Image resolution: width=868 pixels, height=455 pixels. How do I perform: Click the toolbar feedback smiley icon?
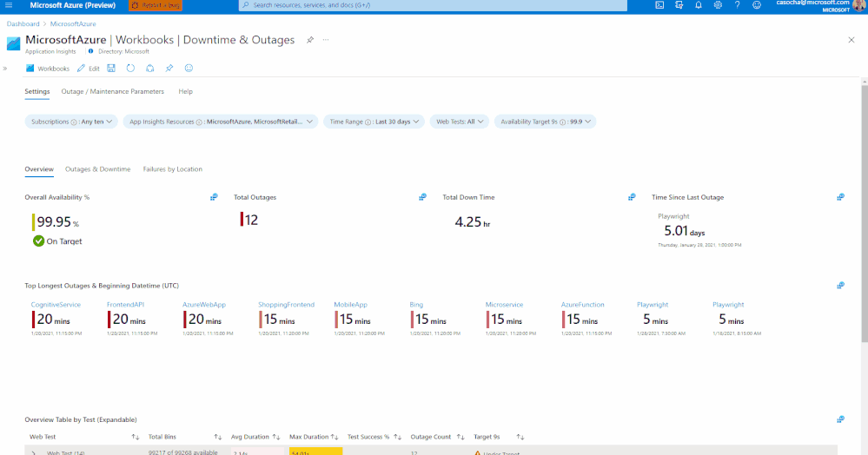tap(189, 68)
